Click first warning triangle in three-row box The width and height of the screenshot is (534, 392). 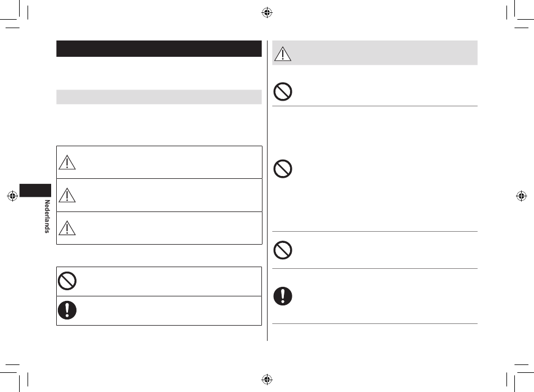(67, 162)
